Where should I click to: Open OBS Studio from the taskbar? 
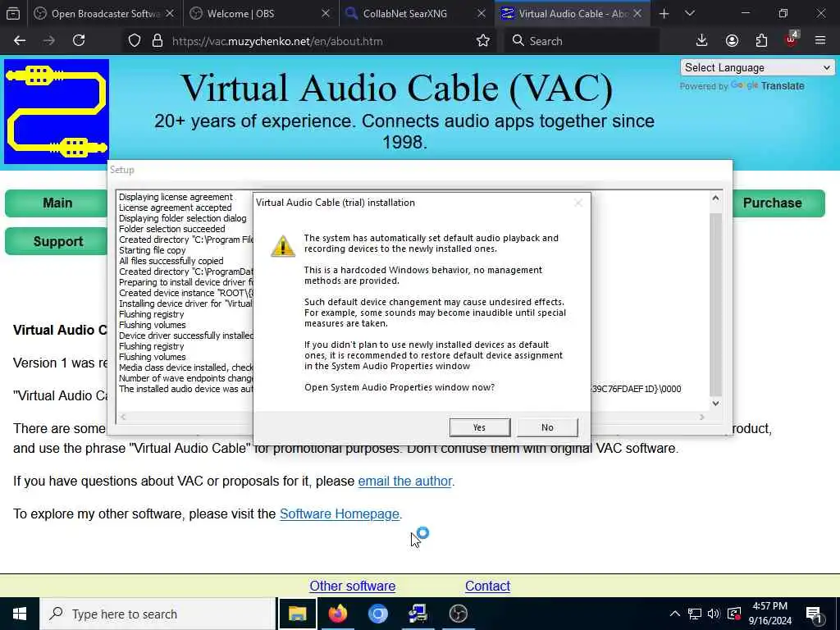[x=458, y=614]
